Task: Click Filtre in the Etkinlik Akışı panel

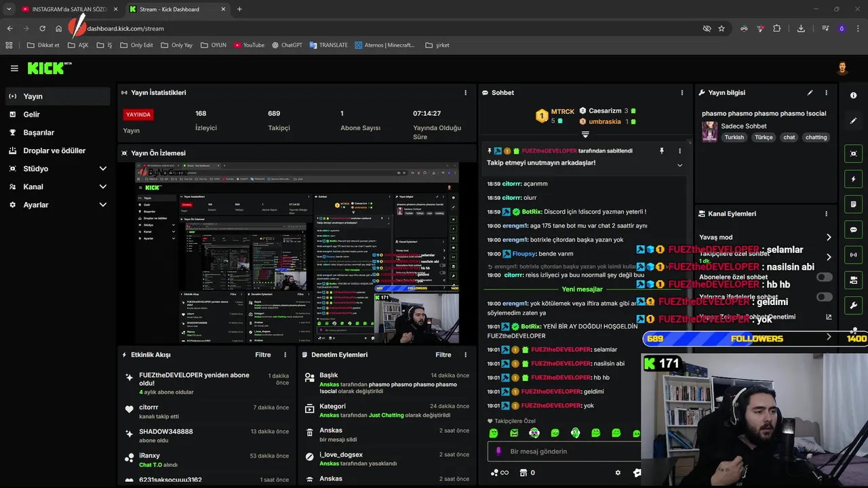Action: [263, 354]
